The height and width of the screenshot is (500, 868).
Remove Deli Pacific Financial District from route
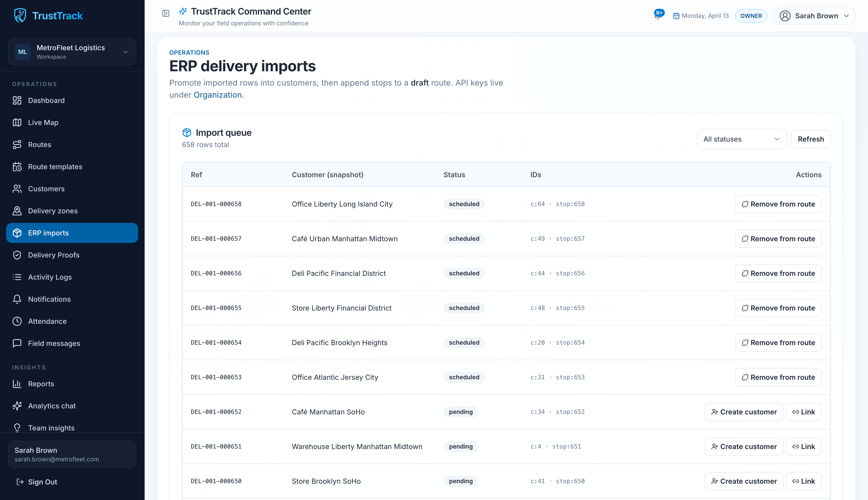pos(778,273)
